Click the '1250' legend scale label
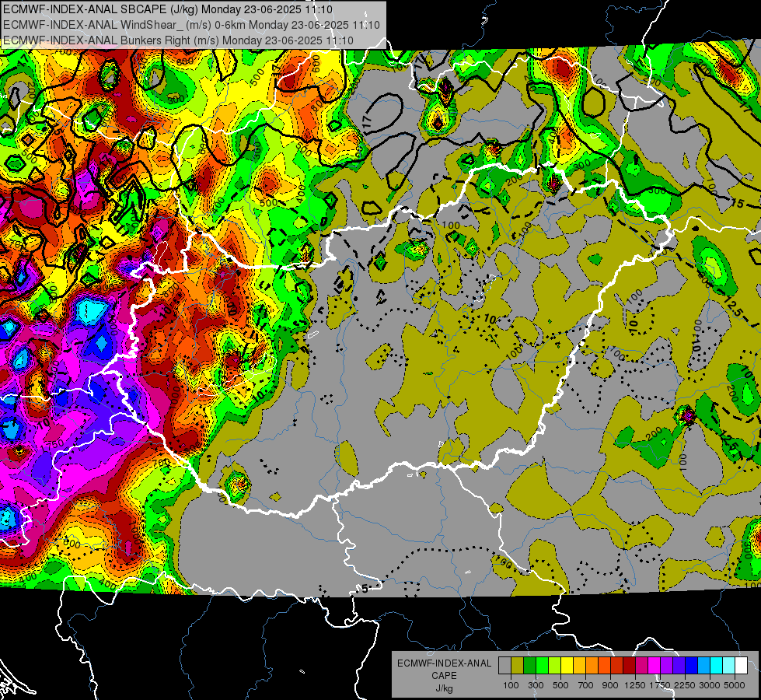Screen dimensions: 761x700 coord(635,686)
